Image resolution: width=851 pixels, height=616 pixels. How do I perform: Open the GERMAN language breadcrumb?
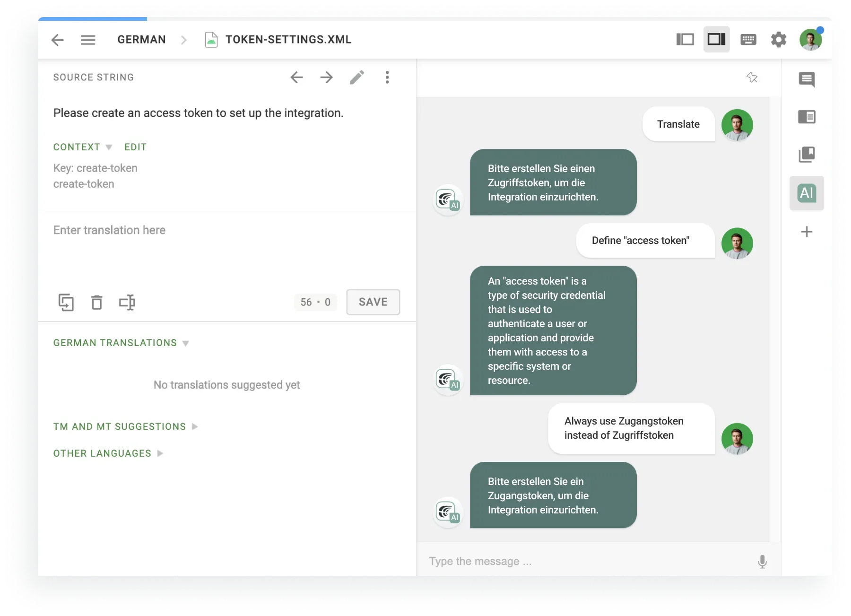pyautogui.click(x=141, y=40)
